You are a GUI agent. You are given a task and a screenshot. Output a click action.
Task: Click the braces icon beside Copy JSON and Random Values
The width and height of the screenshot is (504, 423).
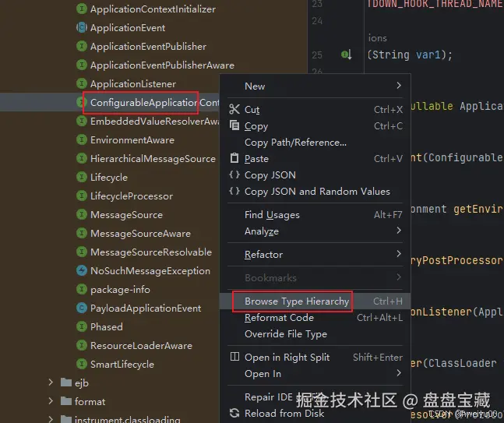point(234,191)
